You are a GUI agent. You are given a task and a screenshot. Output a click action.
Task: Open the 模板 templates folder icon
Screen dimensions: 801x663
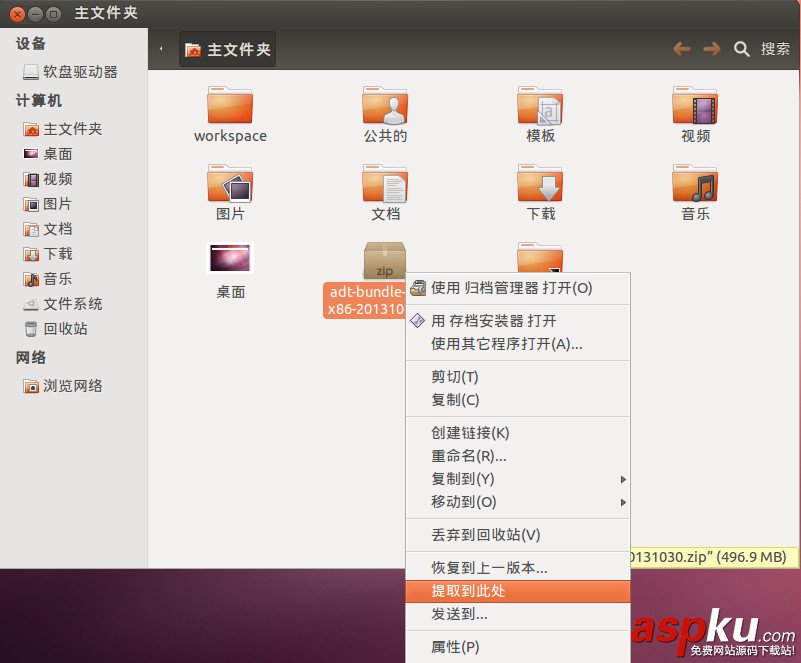pos(540,105)
